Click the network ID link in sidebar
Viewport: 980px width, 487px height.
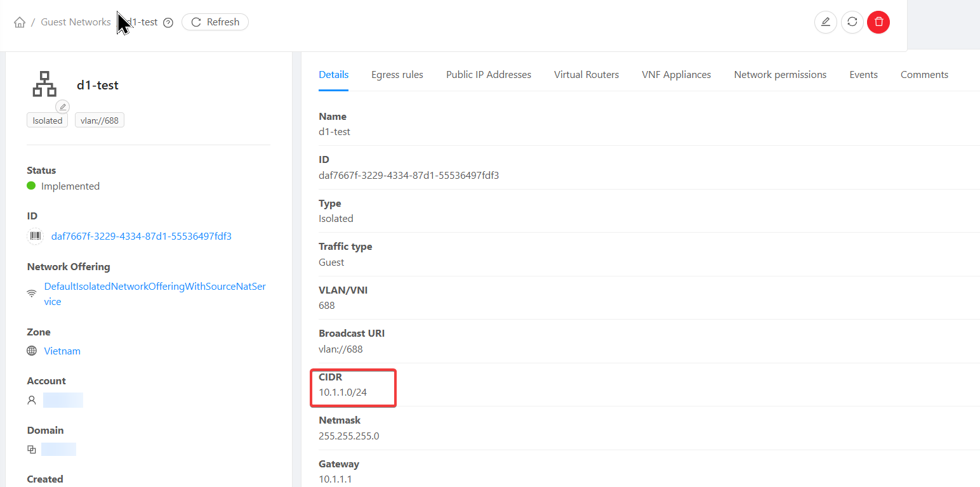[x=141, y=237]
